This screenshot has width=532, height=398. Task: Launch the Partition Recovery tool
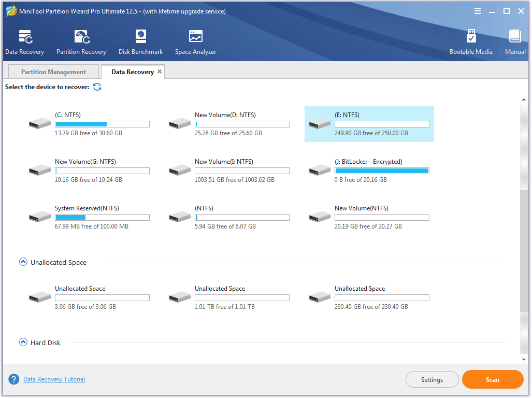[x=81, y=42]
